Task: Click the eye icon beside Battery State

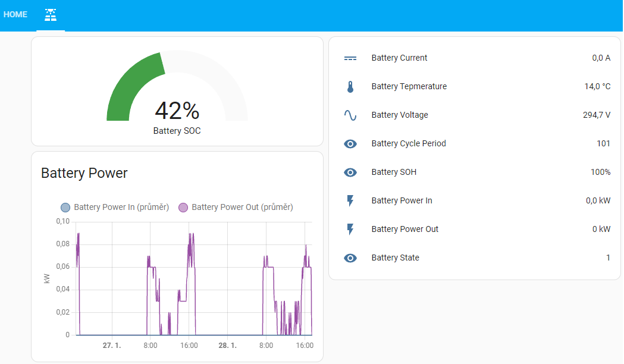Action: 350,258
